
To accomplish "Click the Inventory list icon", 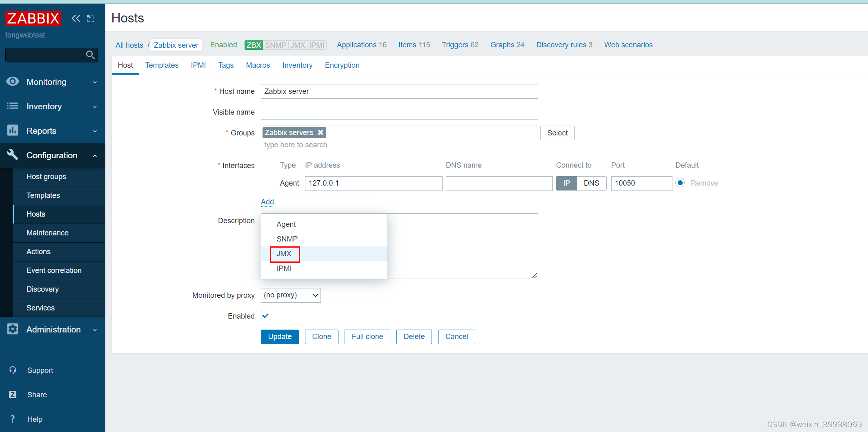I will 13,106.
